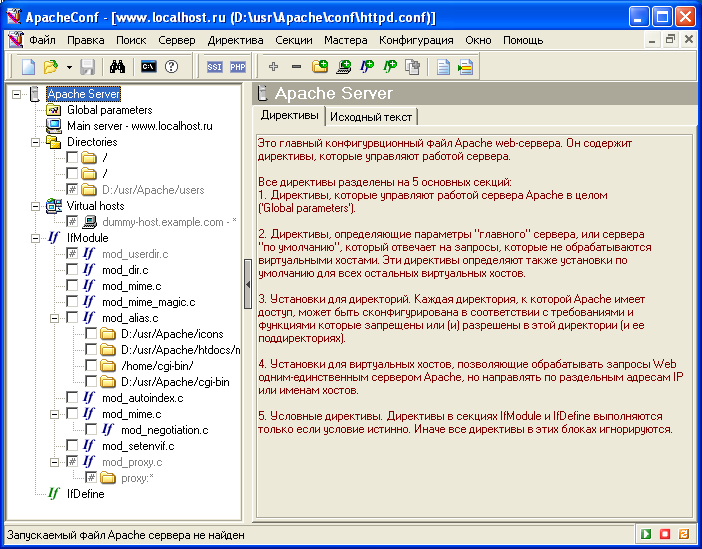Click the question mark help icon

(x=171, y=67)
